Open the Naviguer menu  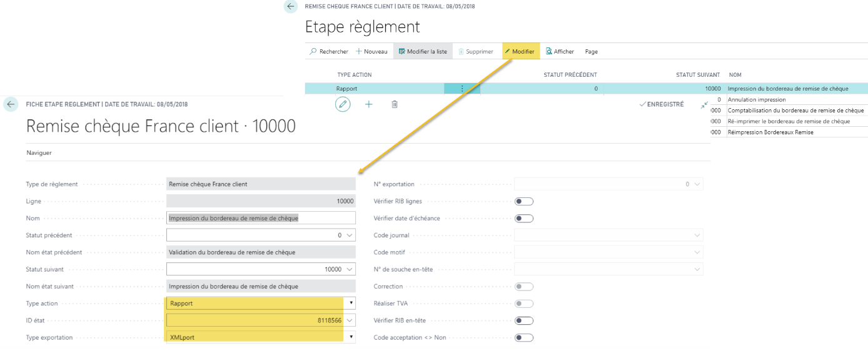point(39,152)
